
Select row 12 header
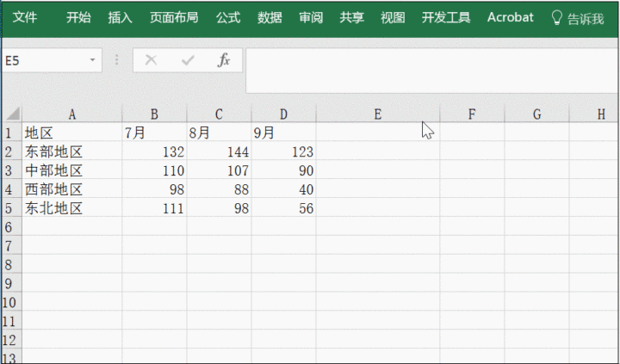click(x=12, y=340)
